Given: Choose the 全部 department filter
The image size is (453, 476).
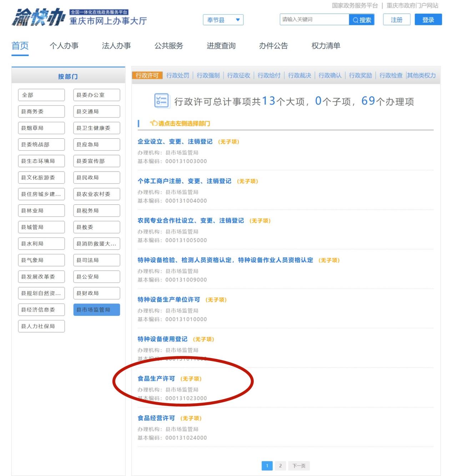Looking at the screenshot, I should tap(41, 95).
